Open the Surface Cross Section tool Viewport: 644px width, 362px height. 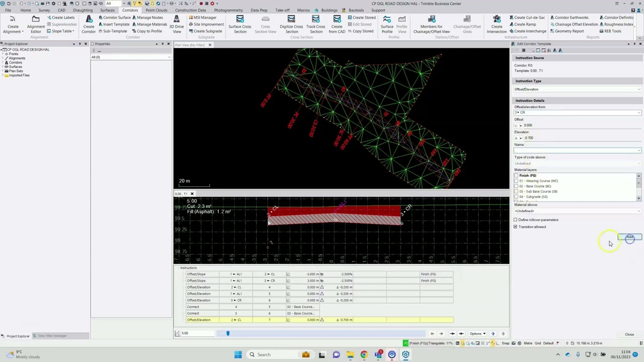240,24
